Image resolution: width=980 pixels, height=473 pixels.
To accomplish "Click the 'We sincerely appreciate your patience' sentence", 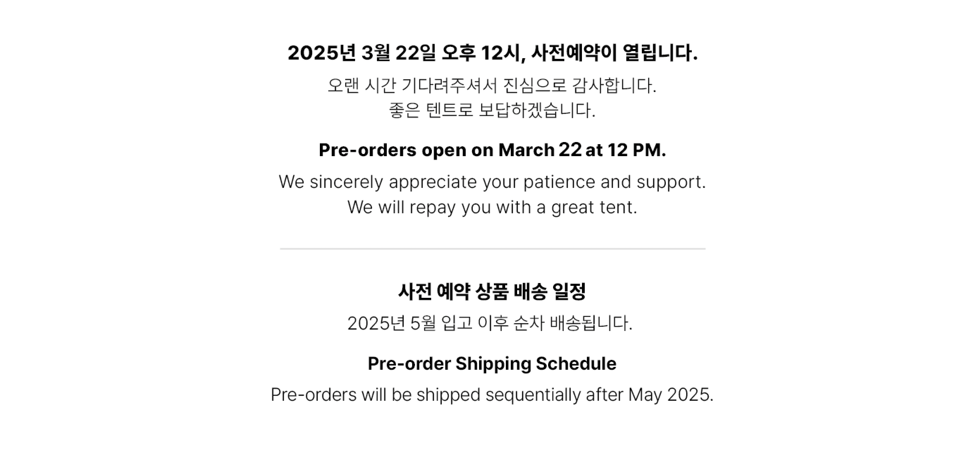I will pos(492,182).
